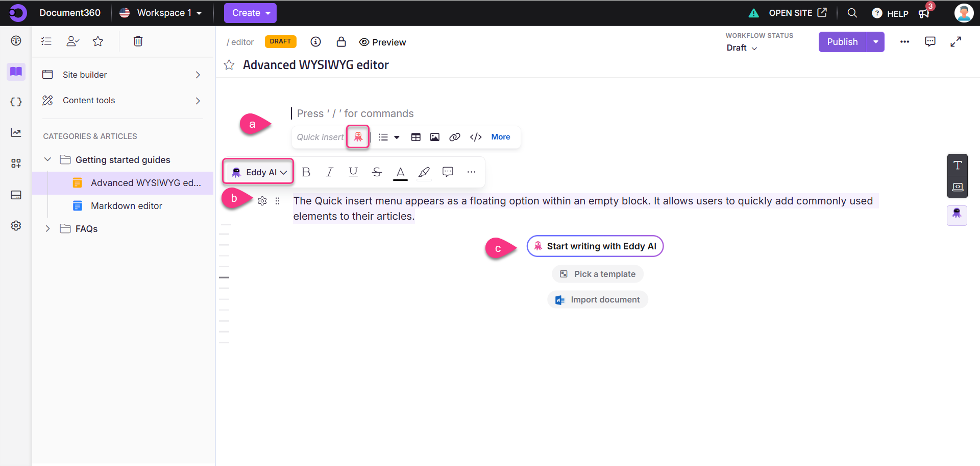Open the starred articles icon

pyautogui.click(x=98, y=41)
